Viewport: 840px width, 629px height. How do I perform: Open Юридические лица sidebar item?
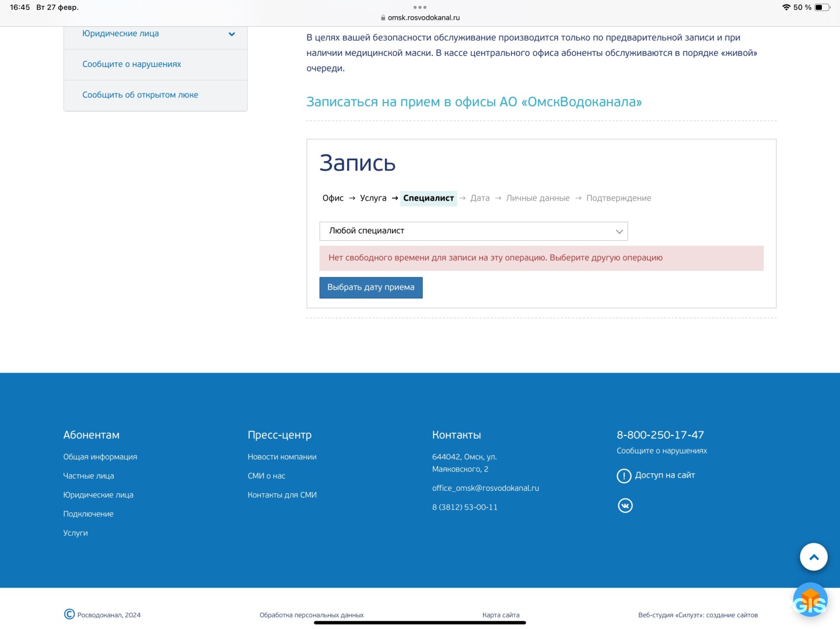click(x=121, y=34)
